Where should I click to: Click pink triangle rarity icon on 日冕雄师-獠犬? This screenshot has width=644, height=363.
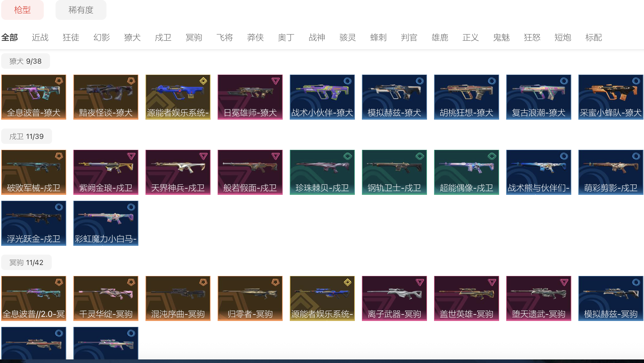coord(275,81)
